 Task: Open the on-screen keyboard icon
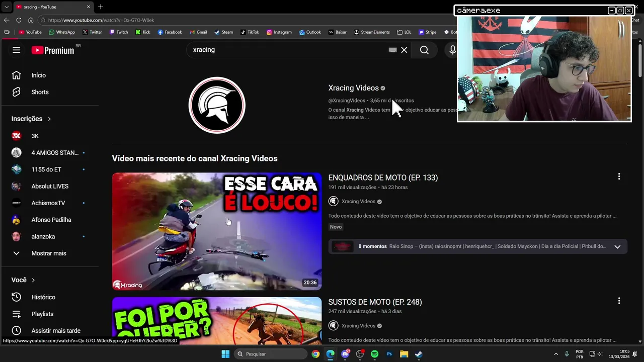click(x=392, y=50)
